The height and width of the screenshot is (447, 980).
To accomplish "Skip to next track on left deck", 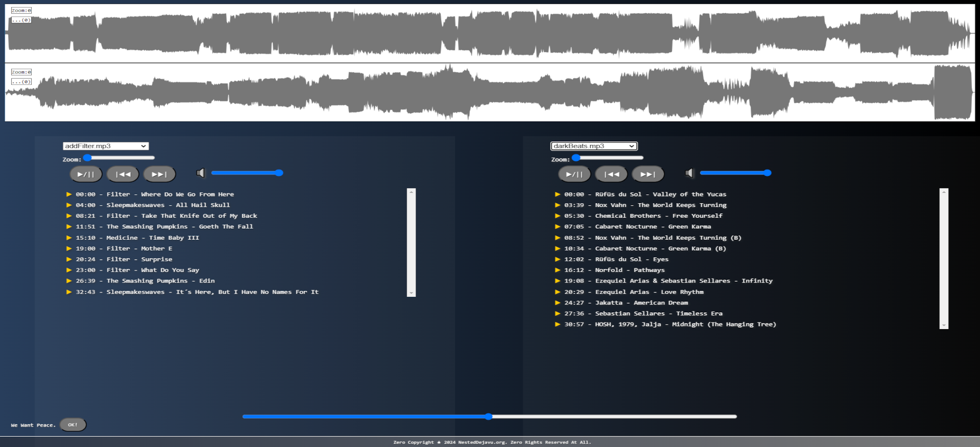I will tap(159, 174).
